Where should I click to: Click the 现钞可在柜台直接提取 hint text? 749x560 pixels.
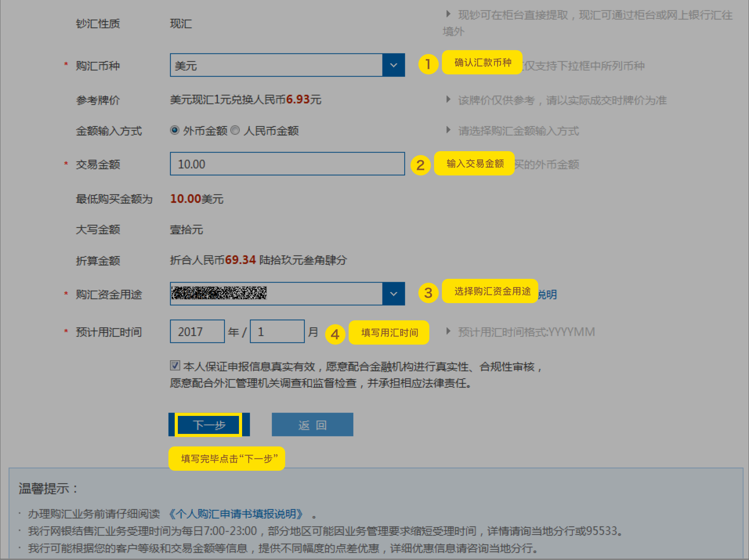[x=588, y=23]
